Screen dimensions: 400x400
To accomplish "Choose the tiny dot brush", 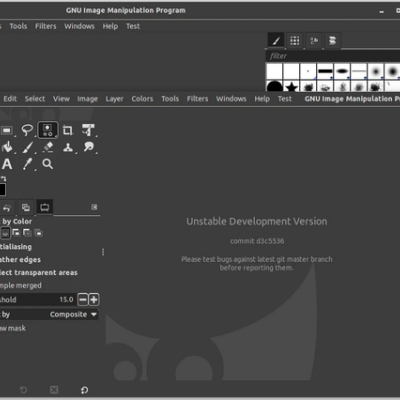I will click(x=308, y=71).
